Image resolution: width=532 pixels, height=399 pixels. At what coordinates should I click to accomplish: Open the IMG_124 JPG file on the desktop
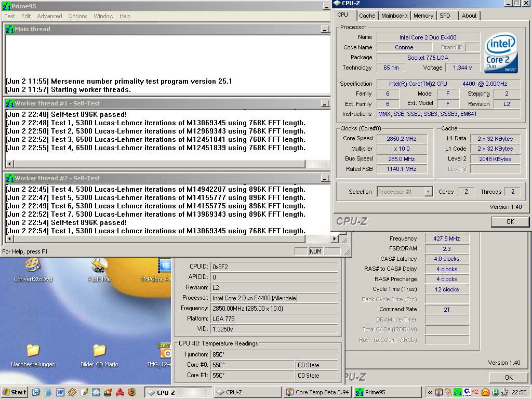(159, 355)
